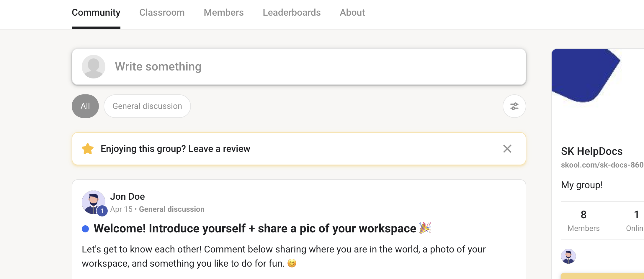The height and width of the screenshot is (279, 644).
Task: Click the General discussion tag on the post
Action: click(172, 209)
